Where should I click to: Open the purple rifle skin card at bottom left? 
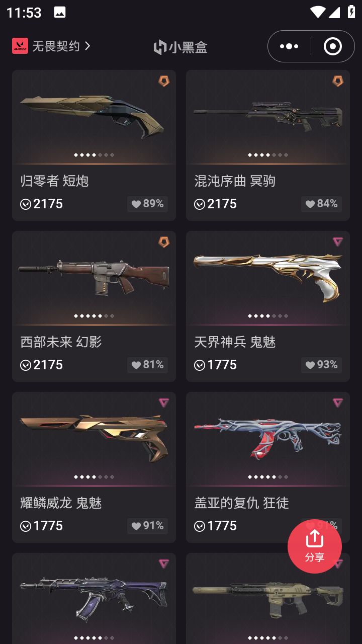[x=94, y=598]
